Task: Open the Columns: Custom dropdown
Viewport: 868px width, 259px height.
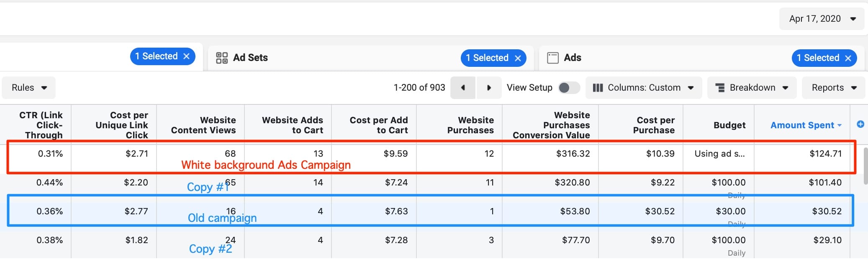Action: point(643,88)
